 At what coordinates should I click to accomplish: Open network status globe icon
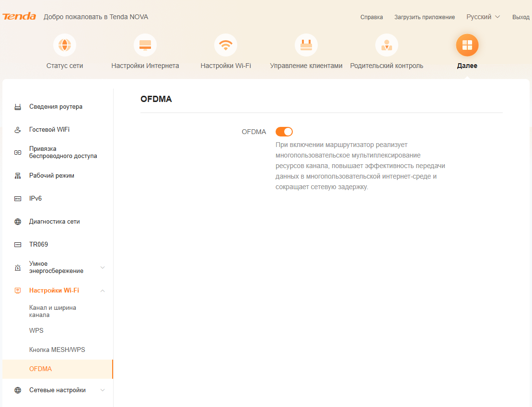click(x=65, y=45)
